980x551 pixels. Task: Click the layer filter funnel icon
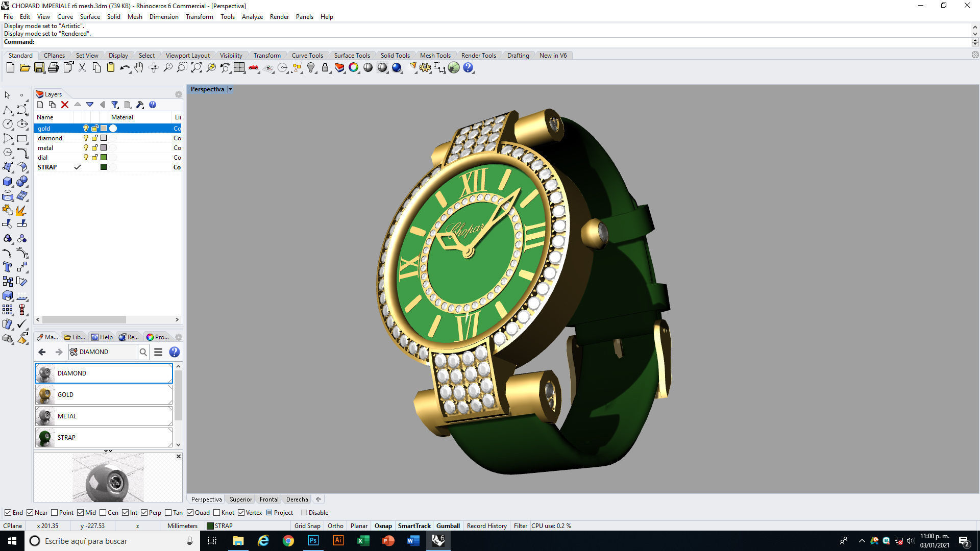coord(115,105)
